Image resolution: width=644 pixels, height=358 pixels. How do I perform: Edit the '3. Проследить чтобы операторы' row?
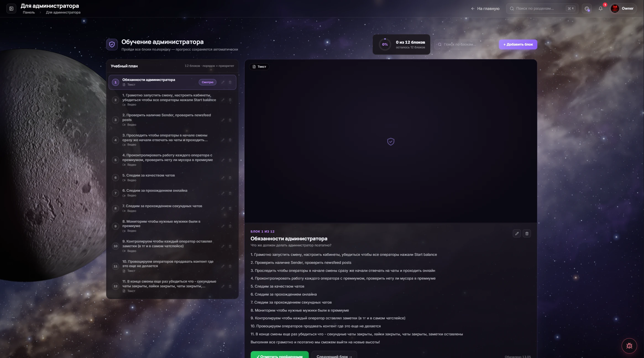pos(223,140)
